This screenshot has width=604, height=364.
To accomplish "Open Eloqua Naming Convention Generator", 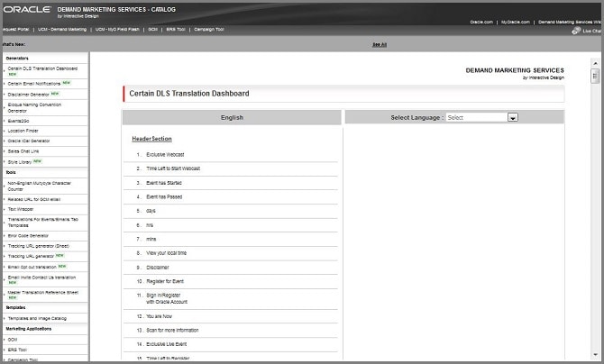I will [x=34, y=108].
